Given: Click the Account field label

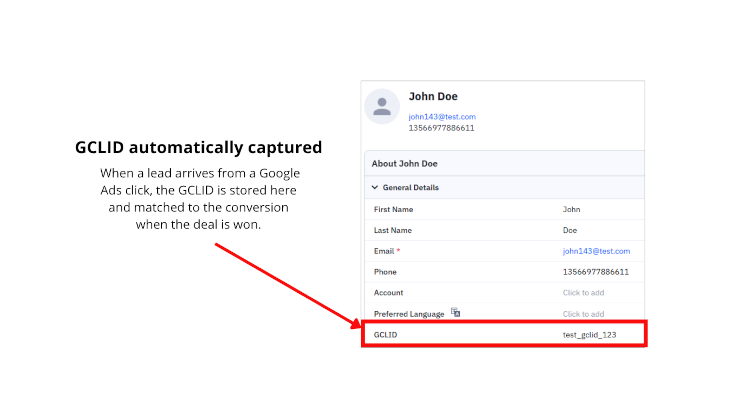Looking at the screenshot, I should 388,293.
